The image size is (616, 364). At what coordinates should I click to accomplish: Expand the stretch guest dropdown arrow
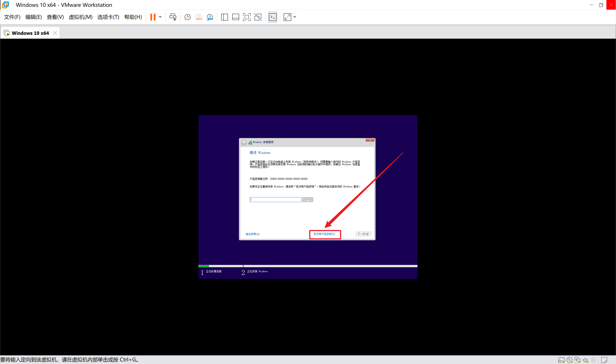[x=295, y=17]
